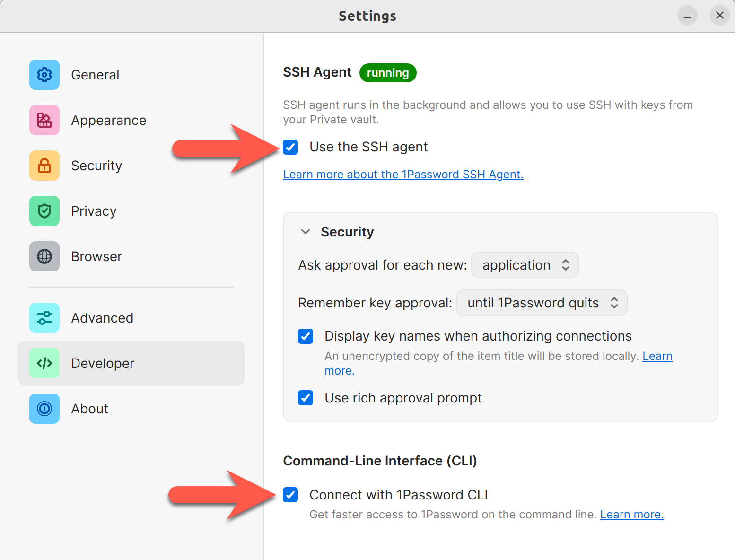Click the Security padlock icon
Viewport: 735px width, 560px height.
(44, 166)
